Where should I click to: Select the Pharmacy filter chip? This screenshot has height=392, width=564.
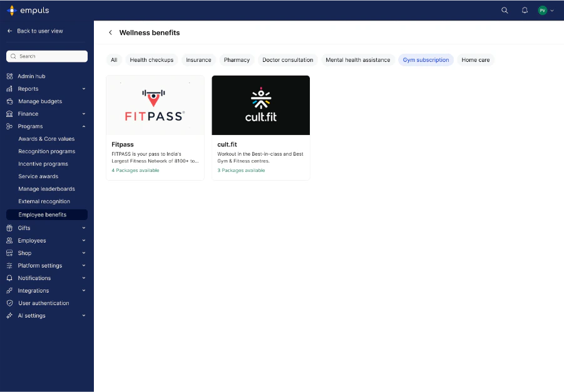tap(237, 60)
